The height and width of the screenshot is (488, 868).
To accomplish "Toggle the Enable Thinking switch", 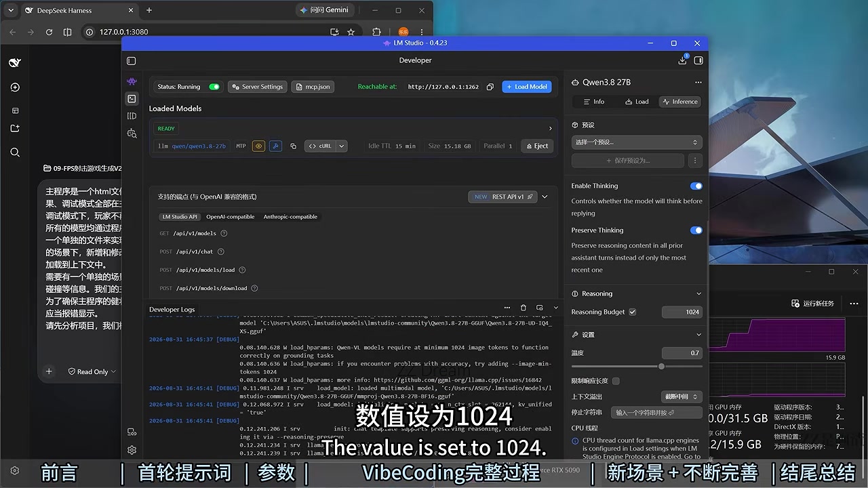I will [x=696, y=186].
